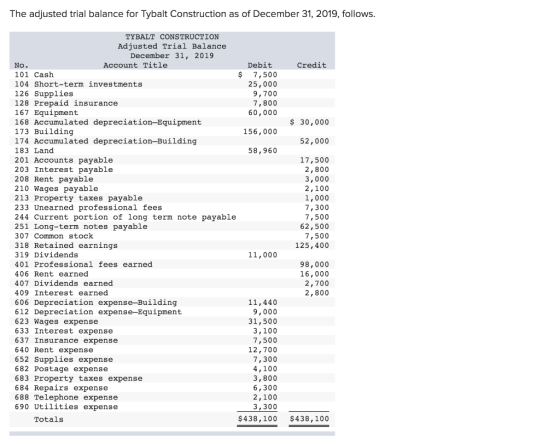Select the 'December 31, 2019' date heading
560x444 pixels.
pos(172,56)
